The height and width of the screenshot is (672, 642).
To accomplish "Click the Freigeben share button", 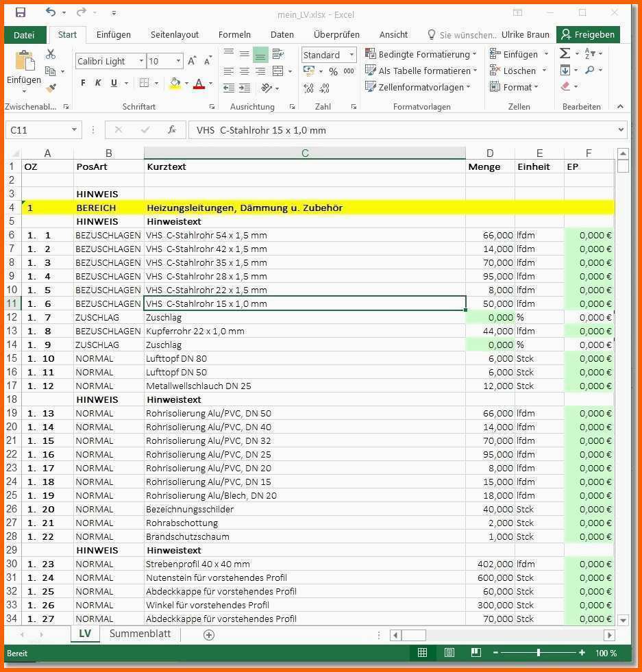I will click(588, 35).
